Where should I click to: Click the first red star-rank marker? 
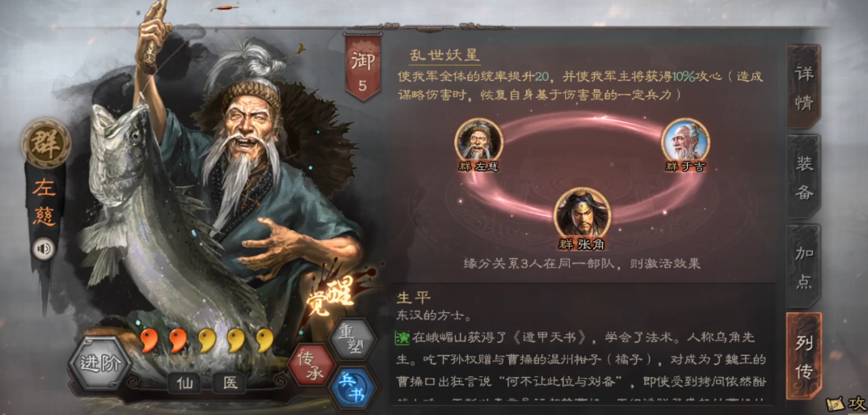pos(149,341)
